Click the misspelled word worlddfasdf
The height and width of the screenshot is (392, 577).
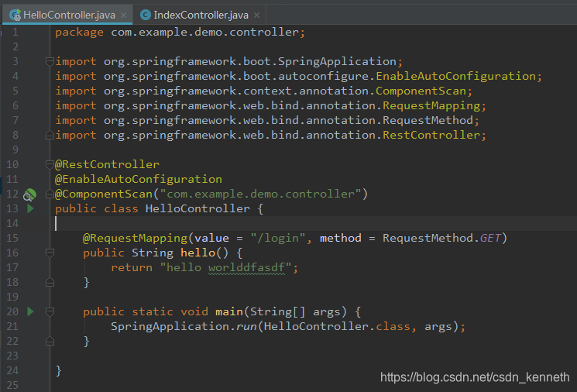tap(246, 268)
